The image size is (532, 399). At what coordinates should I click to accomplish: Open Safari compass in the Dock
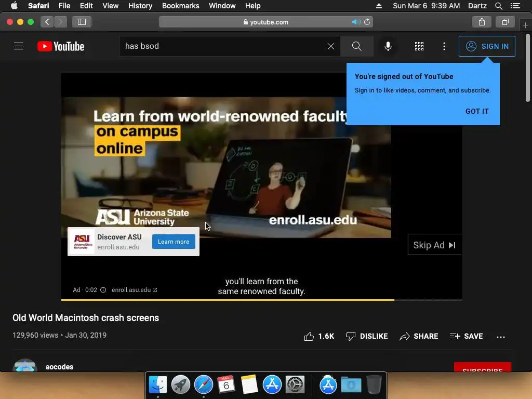tap(203, 385)
